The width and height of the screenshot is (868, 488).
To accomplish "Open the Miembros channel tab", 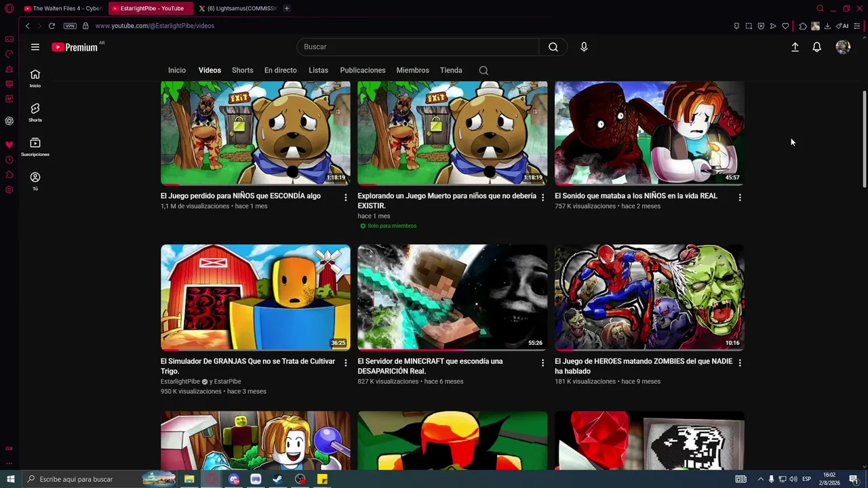I will (413, 70).
